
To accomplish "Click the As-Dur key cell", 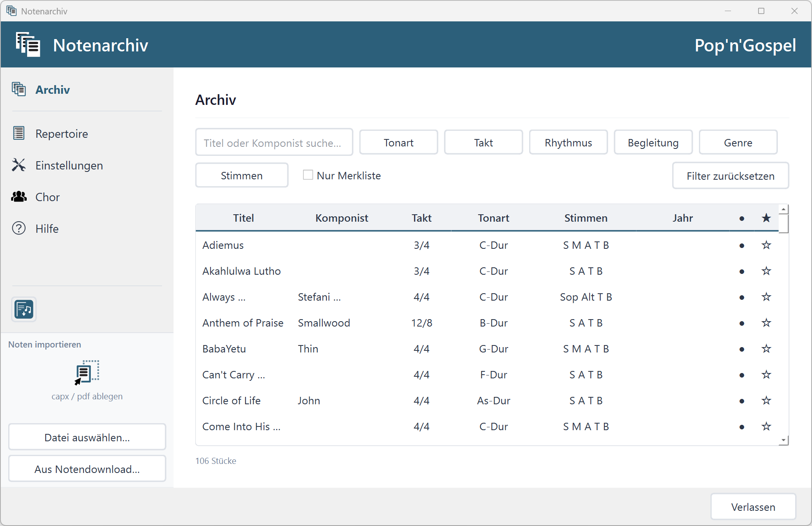I will 493,401.
